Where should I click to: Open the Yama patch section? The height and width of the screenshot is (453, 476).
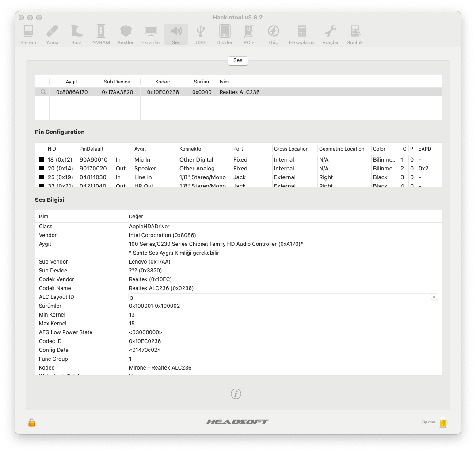(x=52, y=34)
